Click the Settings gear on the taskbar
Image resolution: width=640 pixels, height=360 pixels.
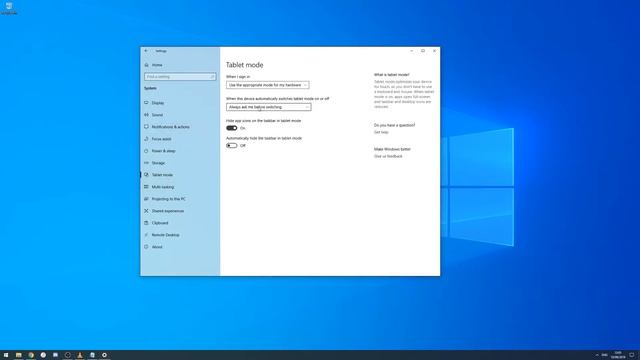coord(104,355)
